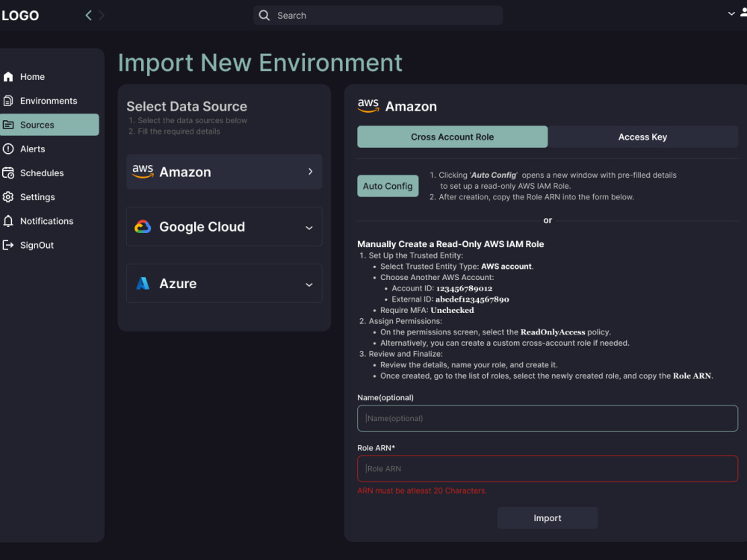747x560 pixels.
Task: Click the Import New Environment heading
Action: 260,63
